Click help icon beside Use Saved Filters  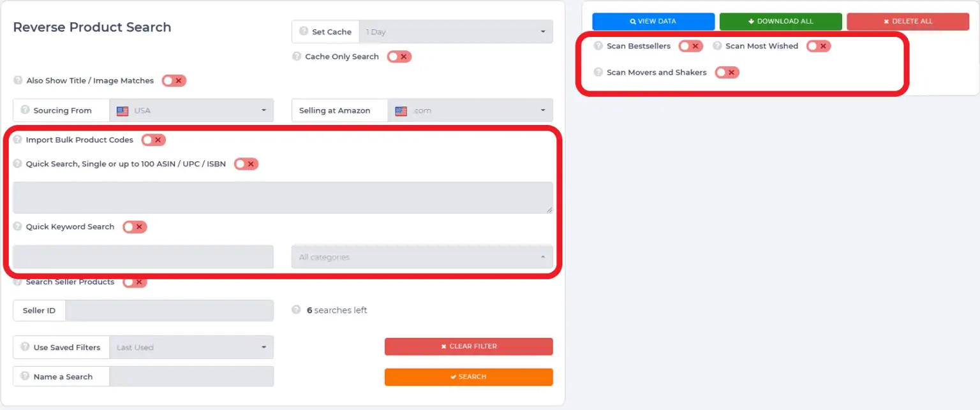pos(25,347)
